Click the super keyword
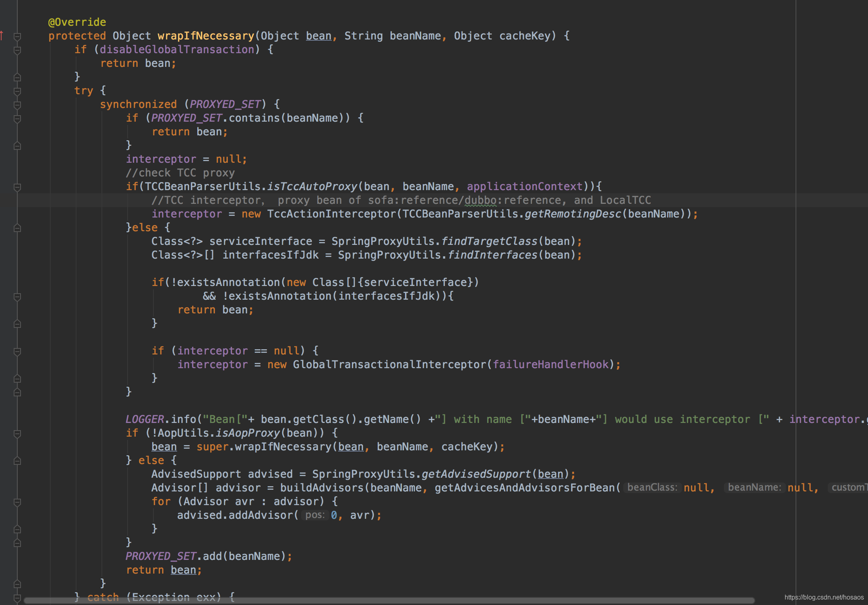 pos(212,447)
